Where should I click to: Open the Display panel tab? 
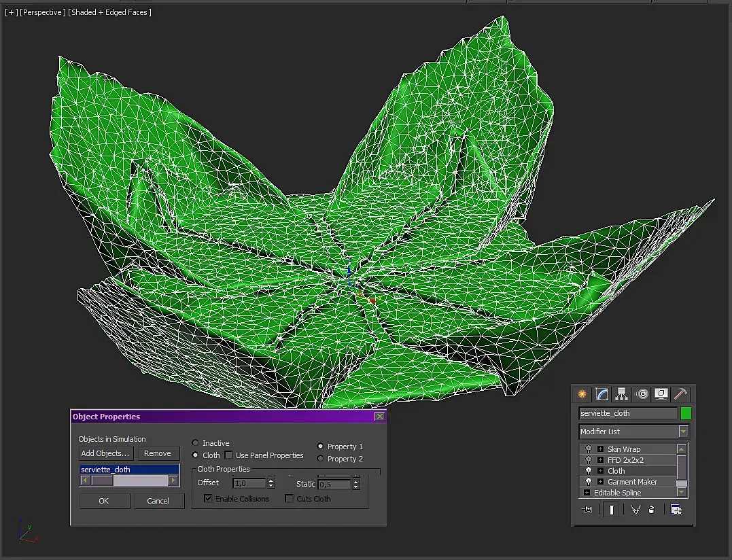click(x=661, y=394)
